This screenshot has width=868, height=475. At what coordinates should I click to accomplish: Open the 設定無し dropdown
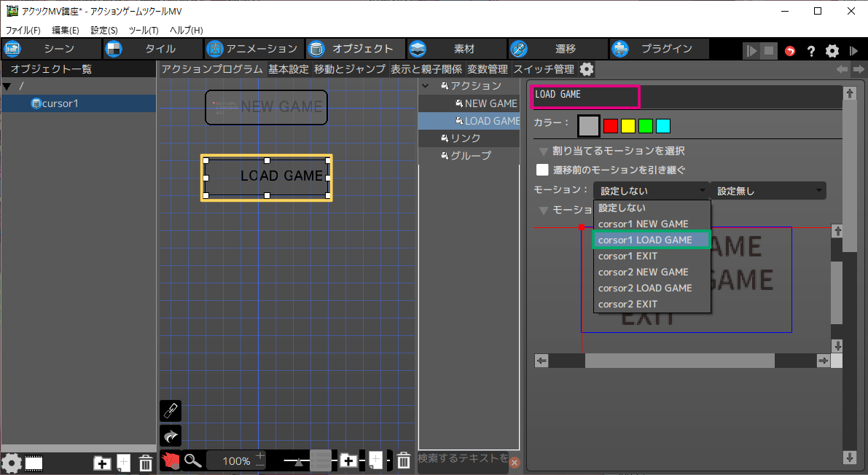tap(768, 191)
